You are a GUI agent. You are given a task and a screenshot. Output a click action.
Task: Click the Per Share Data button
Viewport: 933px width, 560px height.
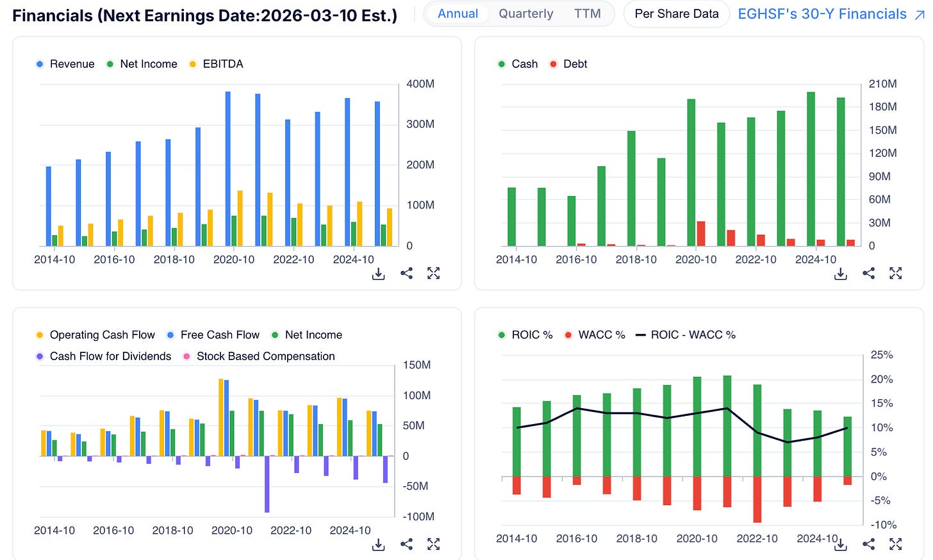coord(677,13)
